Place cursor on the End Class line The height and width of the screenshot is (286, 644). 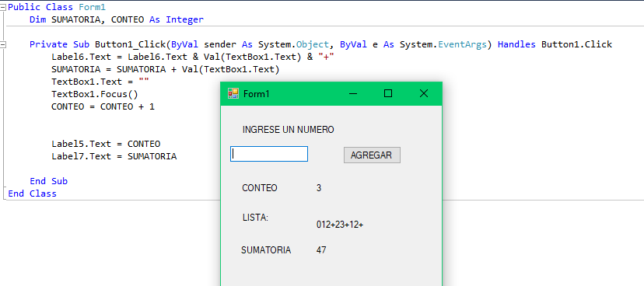tap(32, 194)
